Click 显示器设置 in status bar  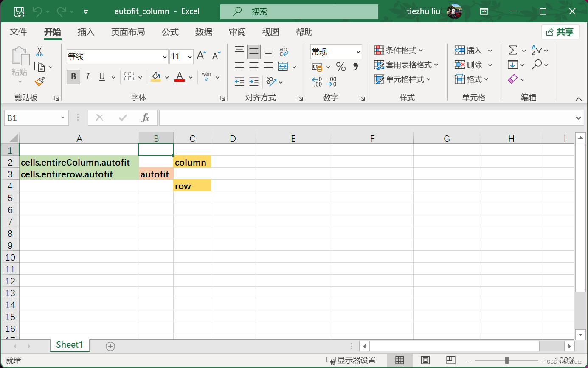click(351, 360)
